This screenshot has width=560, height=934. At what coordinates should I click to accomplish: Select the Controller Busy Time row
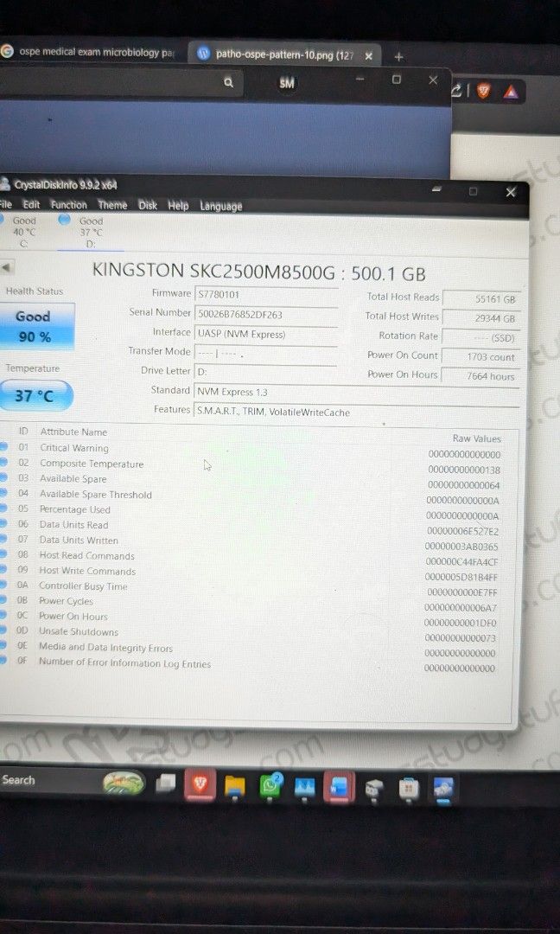255,589
